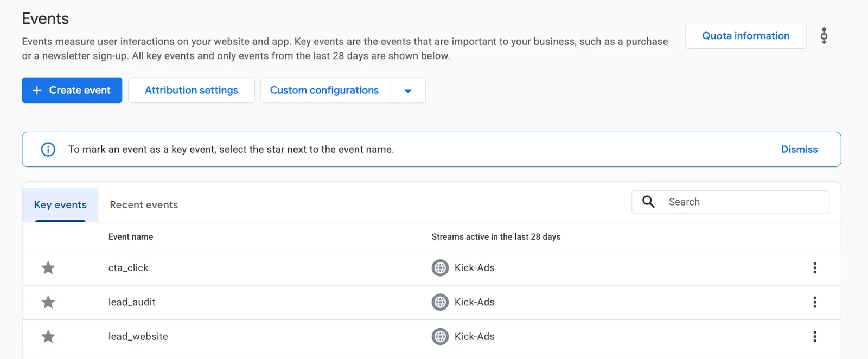The image size is (868, 359).
Task: Open Attribution settings
Action: click(192, 90)
